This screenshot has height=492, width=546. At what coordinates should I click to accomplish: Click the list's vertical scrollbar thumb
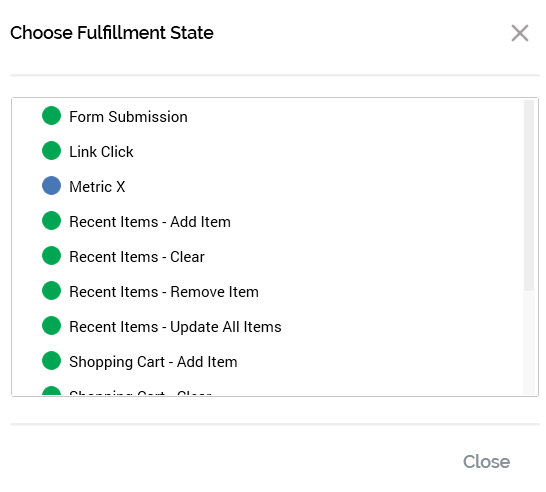point(529,195)
